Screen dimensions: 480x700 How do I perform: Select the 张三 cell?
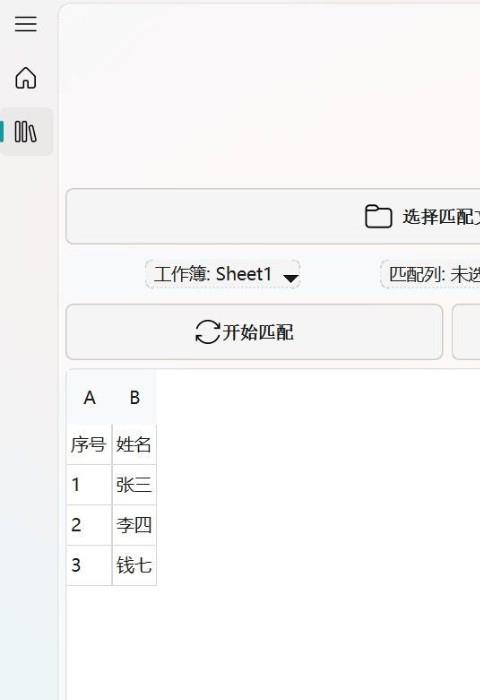click(x=134, y=485)
